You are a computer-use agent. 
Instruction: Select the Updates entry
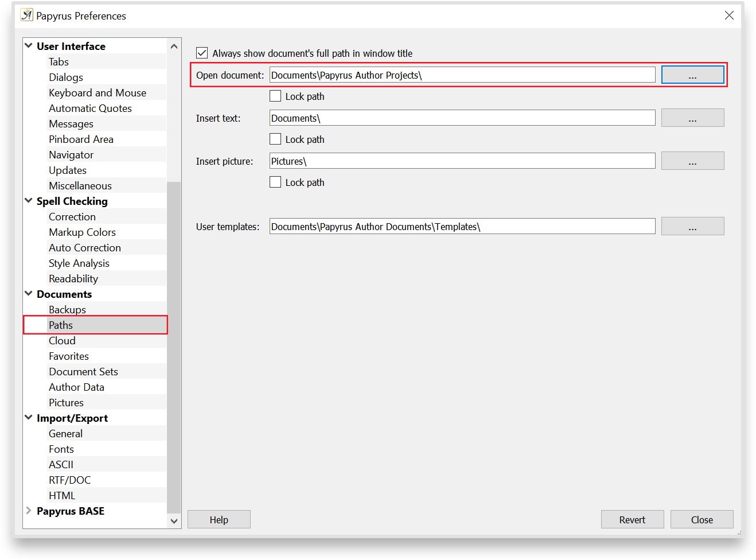[68, 170]
